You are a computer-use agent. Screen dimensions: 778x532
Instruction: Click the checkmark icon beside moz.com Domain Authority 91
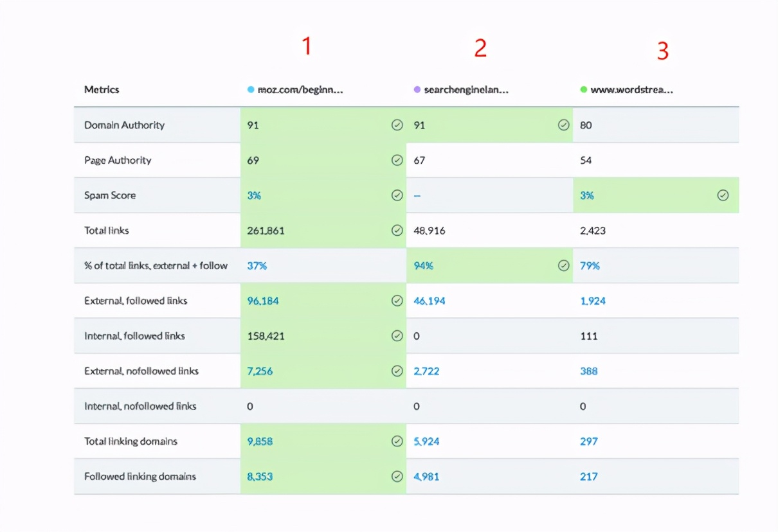point(397,125)
